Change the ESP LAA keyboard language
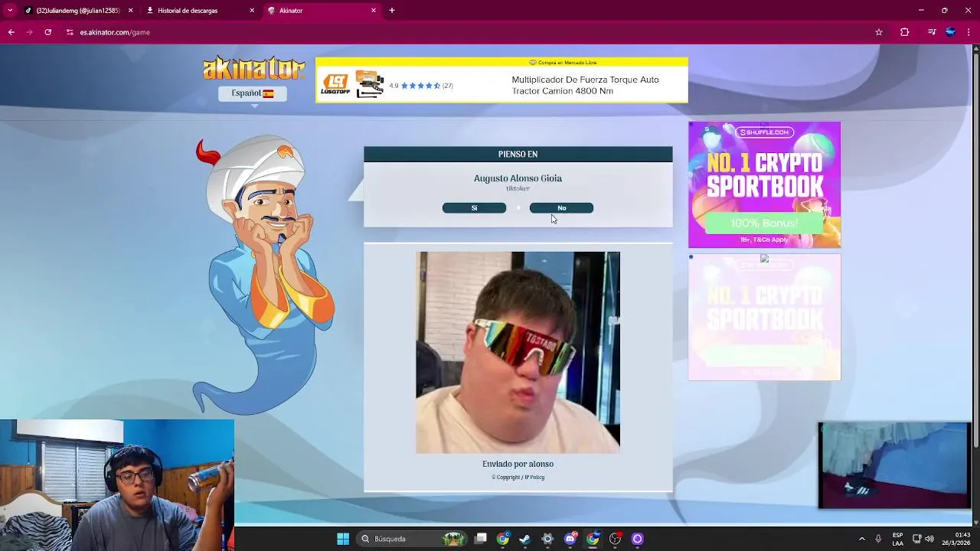 pos(897,539)
